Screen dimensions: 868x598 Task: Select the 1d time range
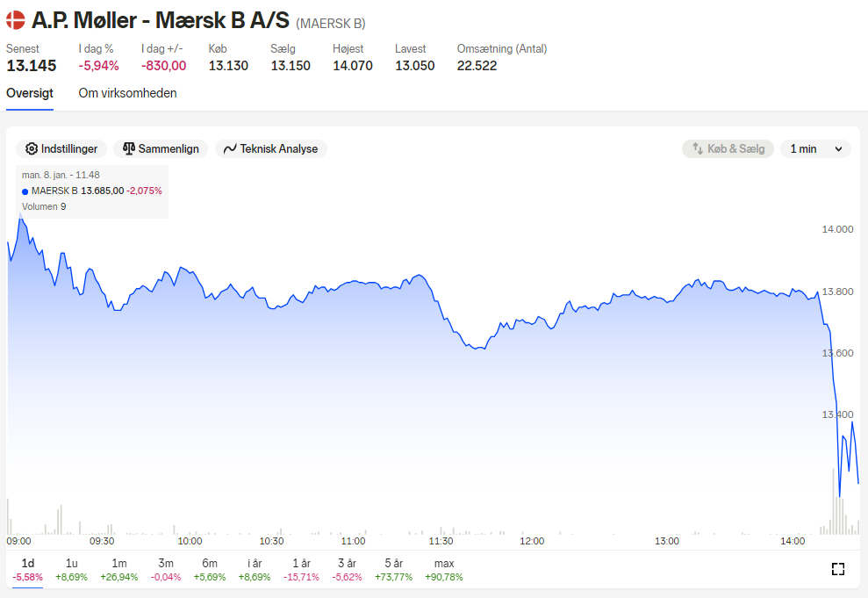(28, 570)
